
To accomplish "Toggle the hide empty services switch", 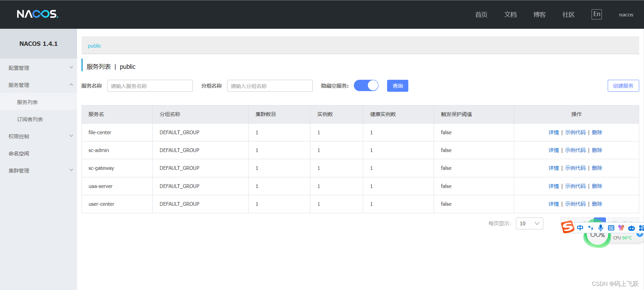I will 366,86.
